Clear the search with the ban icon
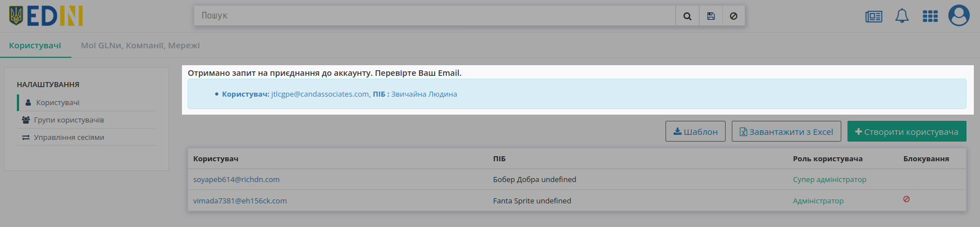Screen dimensions: 980x227 click(733, 16)
